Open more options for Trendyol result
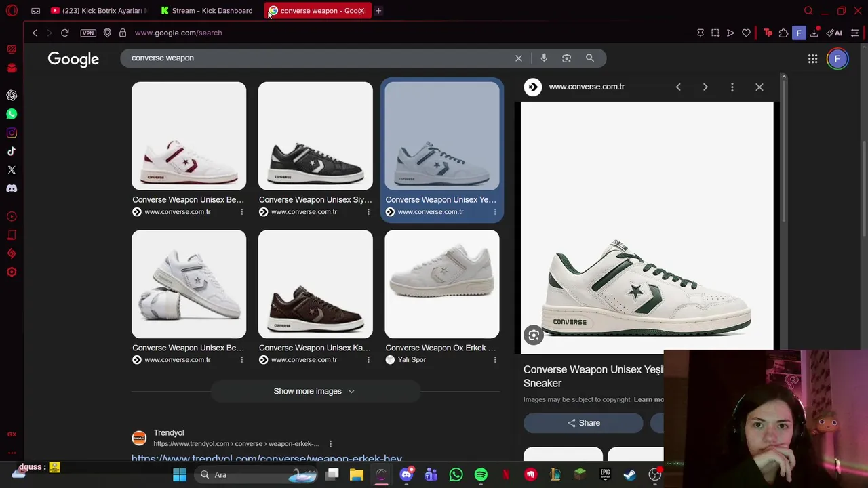The height and width of the screenshot is (488, 868). tap(330, 444)
